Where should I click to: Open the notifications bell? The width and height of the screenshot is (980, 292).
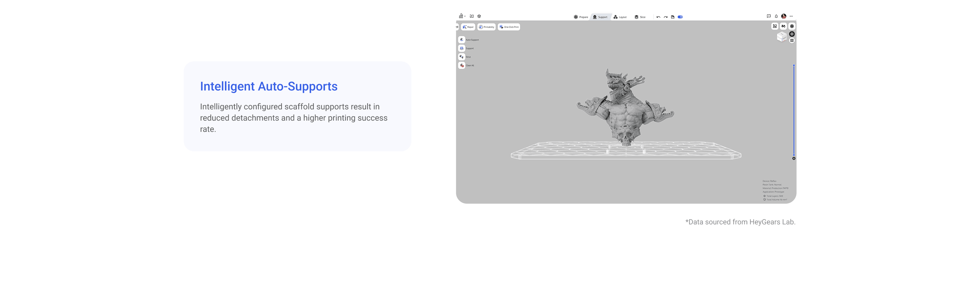click(776, 16)
